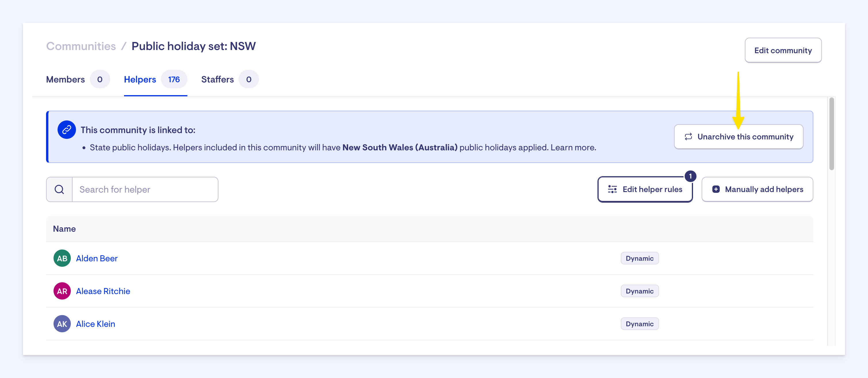Click the Search for helper field
The height and width of the screenshot is (378, 868).
pyautogui.click(x=145, y=189)
